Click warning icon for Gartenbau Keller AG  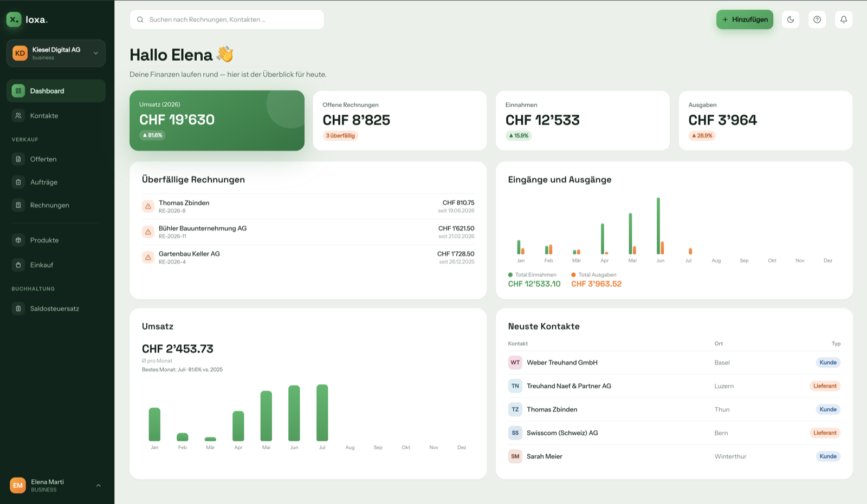pyautogui.click(x=148, y=257)
